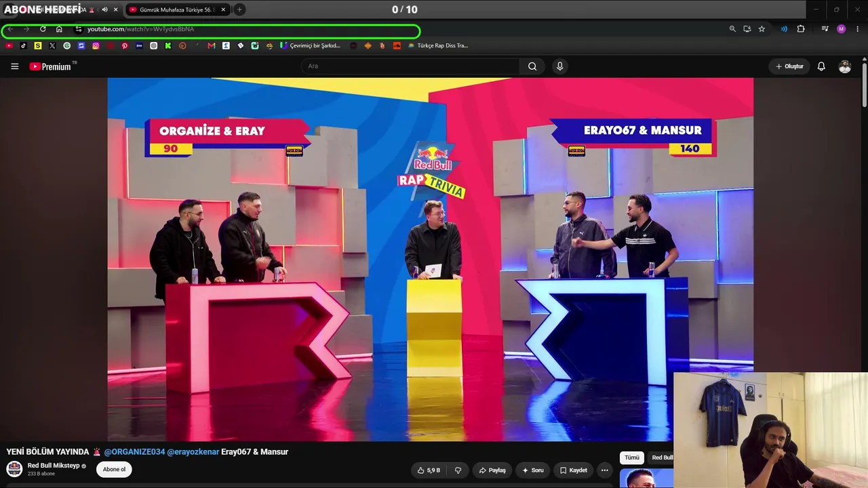Open more actions menu under the video
The image size is (868, 488).
point(605,470)
